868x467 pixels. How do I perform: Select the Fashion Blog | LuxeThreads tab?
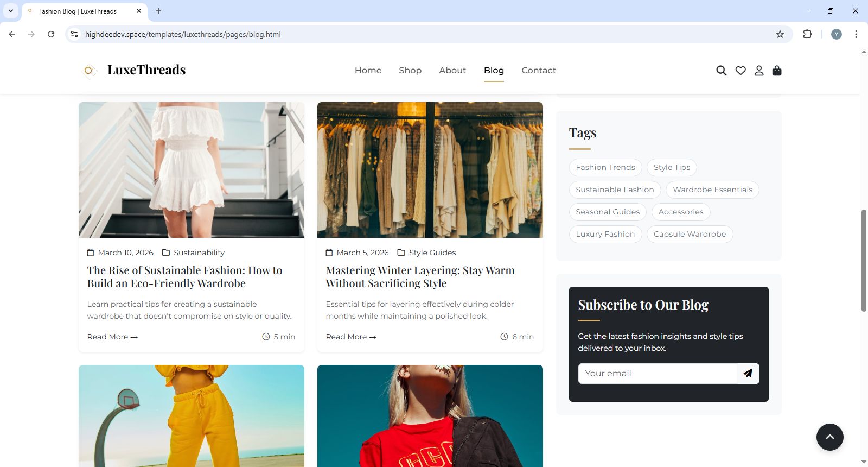pyautogui.click(x=84, y=11)
